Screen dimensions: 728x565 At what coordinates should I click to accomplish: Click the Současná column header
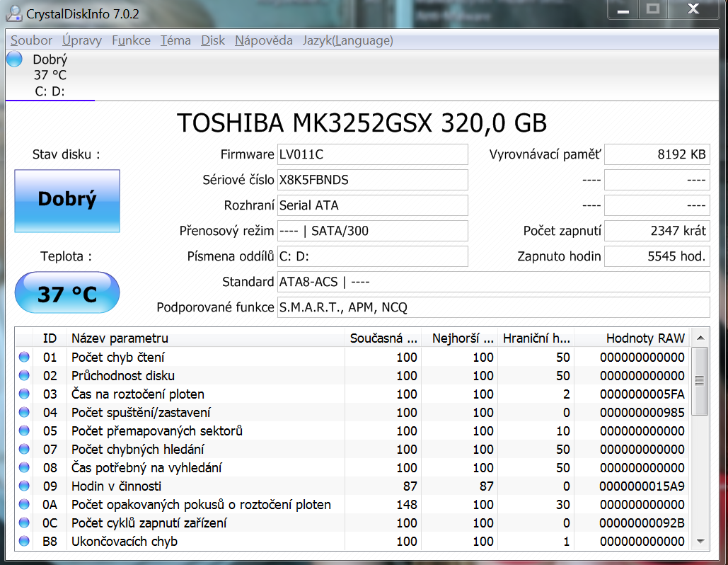click(383, 338)
